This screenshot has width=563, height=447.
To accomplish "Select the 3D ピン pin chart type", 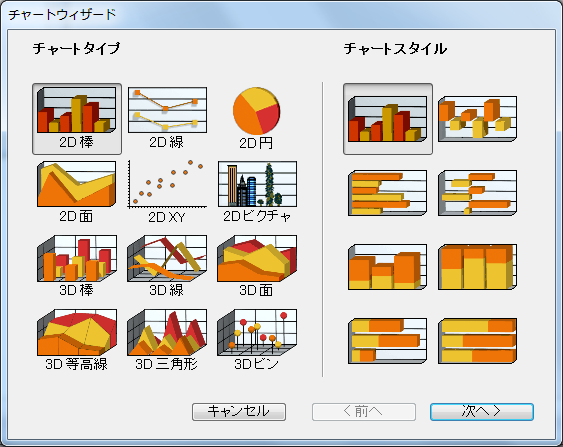I will point(257,340).
